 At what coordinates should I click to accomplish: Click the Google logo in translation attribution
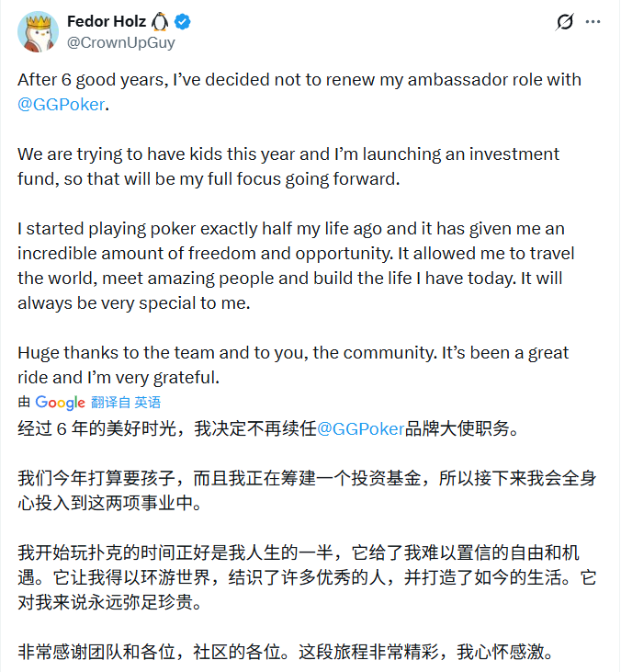[x=61, y=402]
